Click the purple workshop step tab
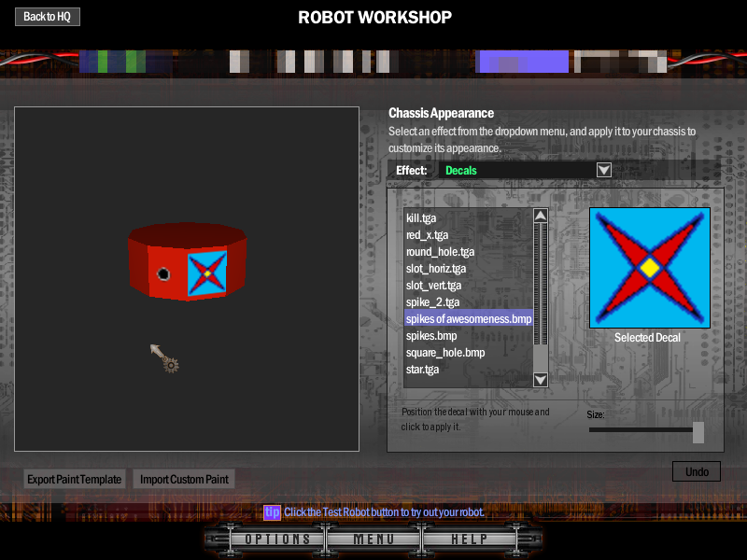 [x=522, y=62]
